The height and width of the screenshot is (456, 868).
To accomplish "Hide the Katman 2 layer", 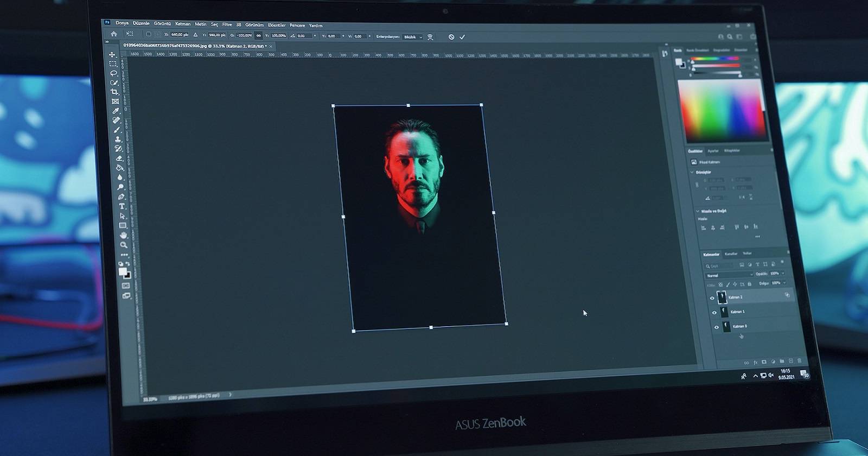I will coord(712,298).
